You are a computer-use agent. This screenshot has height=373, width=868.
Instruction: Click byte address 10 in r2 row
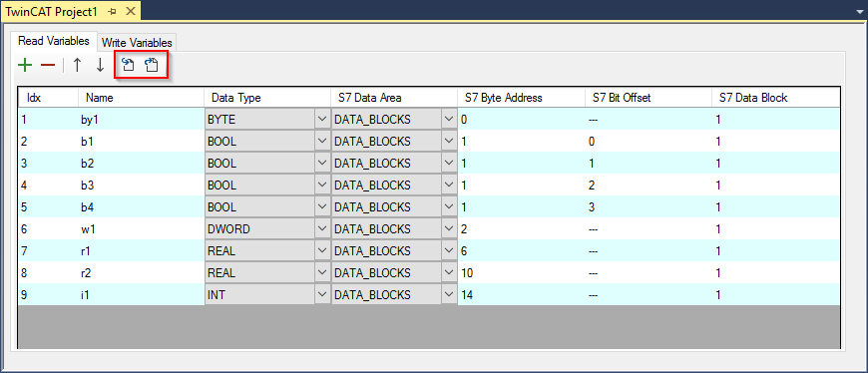tap(522, 273)
